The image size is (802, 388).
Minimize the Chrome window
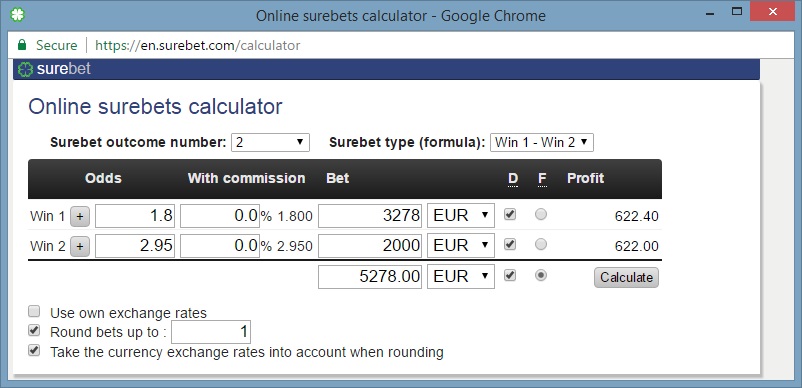click(710, 13)
